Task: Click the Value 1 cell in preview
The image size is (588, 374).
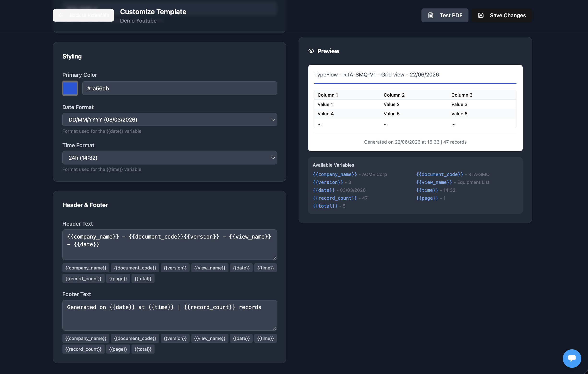Action: click(325, 105)
